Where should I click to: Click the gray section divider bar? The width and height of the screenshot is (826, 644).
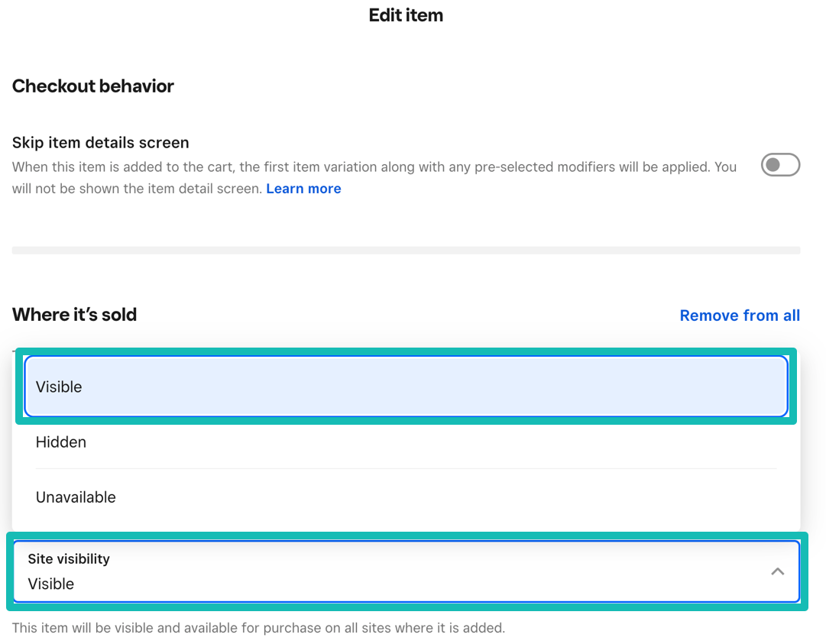pyautogui.click(x=406, y=250)
